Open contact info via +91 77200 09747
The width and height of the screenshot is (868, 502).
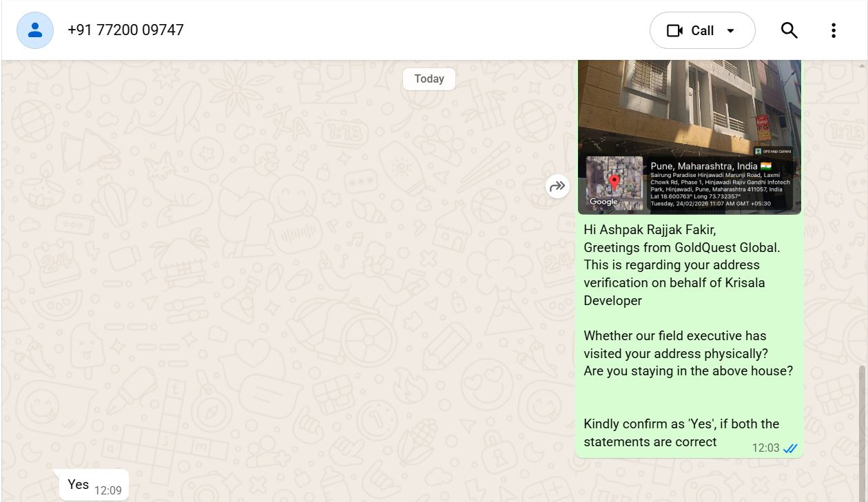click(125, 30)
